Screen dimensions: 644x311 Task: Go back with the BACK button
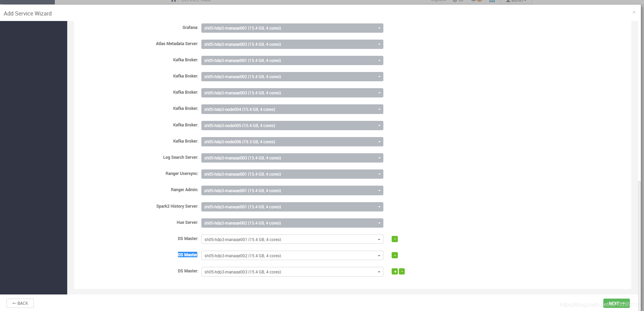click(x=20, y=303)
